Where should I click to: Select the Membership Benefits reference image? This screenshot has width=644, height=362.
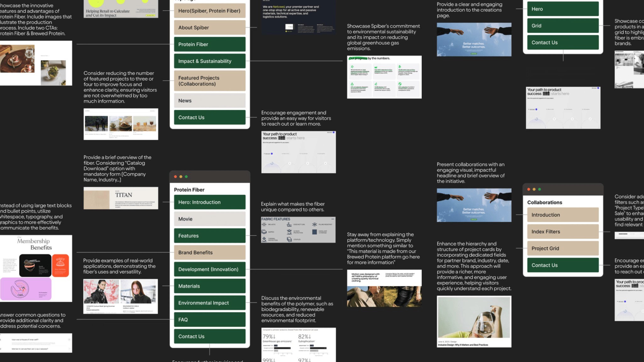tap(36, 268)
